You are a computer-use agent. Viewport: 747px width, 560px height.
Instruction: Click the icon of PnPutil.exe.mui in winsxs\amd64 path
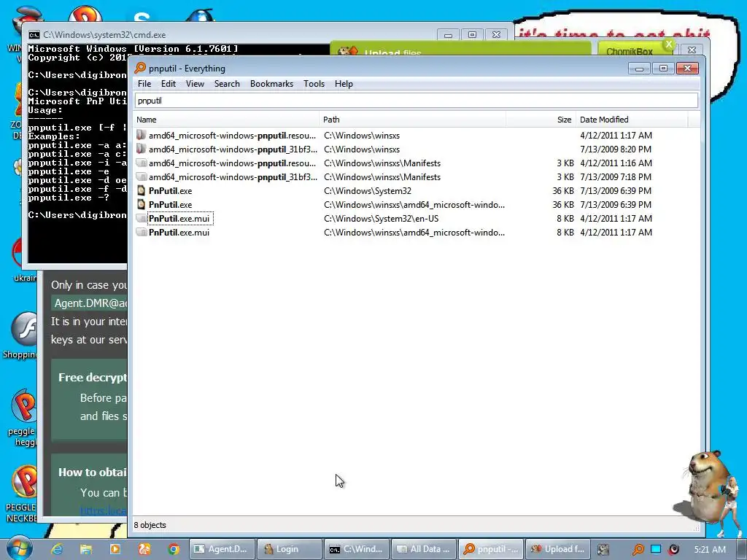point(141,232)
